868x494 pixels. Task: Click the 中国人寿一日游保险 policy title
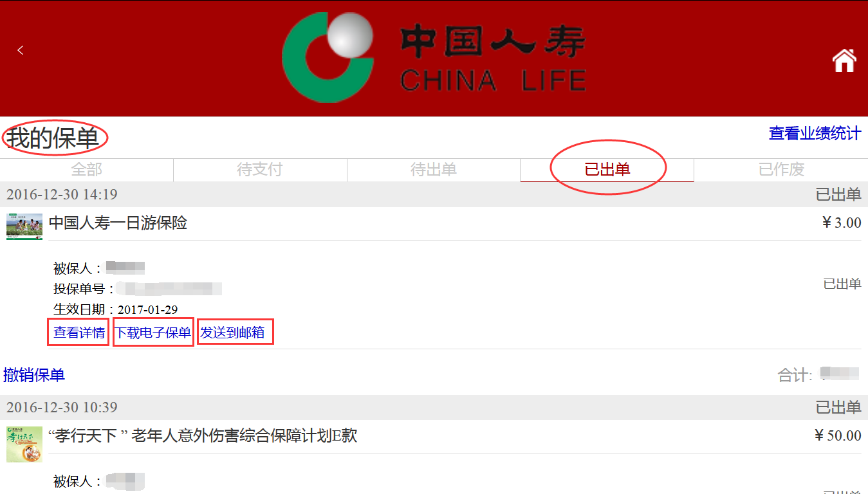(118, 223)
